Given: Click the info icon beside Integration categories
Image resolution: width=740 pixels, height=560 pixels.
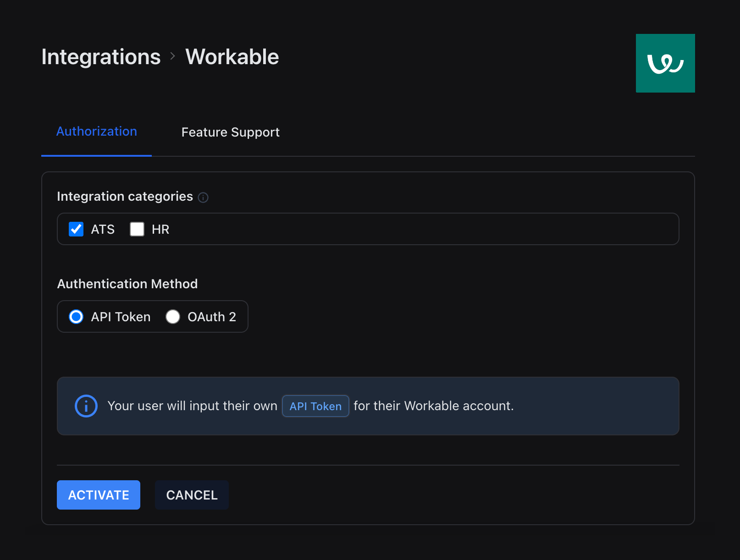Looking at the screenshot, I should 204,198.
